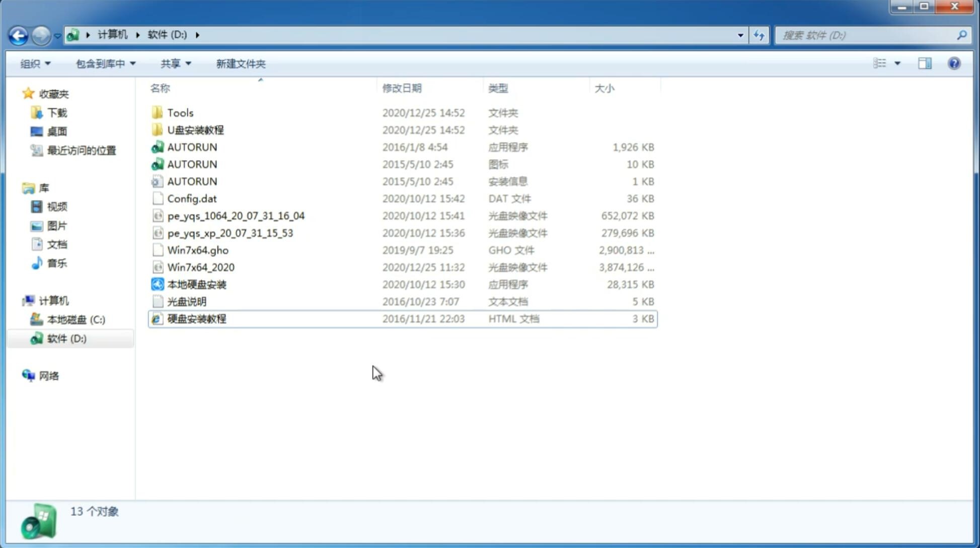The height and width of the screenshot is (548, 980).
Task: Open the U盘安装教程 folder
Action: click(x=195, y=129)
